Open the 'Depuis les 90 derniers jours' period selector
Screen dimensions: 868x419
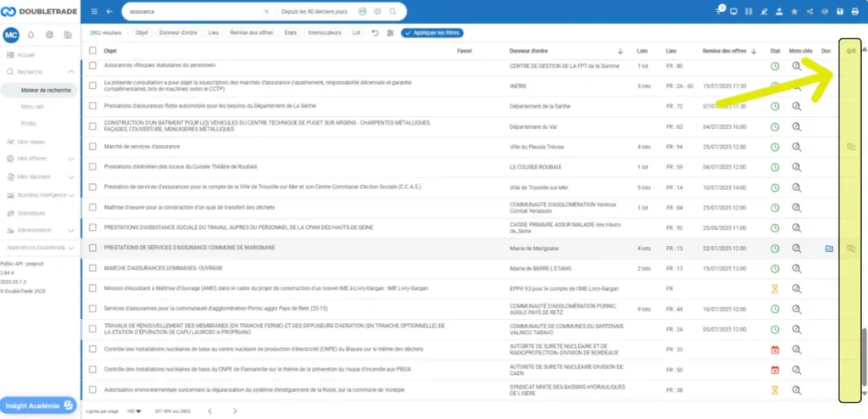click(x=312, y=12)
